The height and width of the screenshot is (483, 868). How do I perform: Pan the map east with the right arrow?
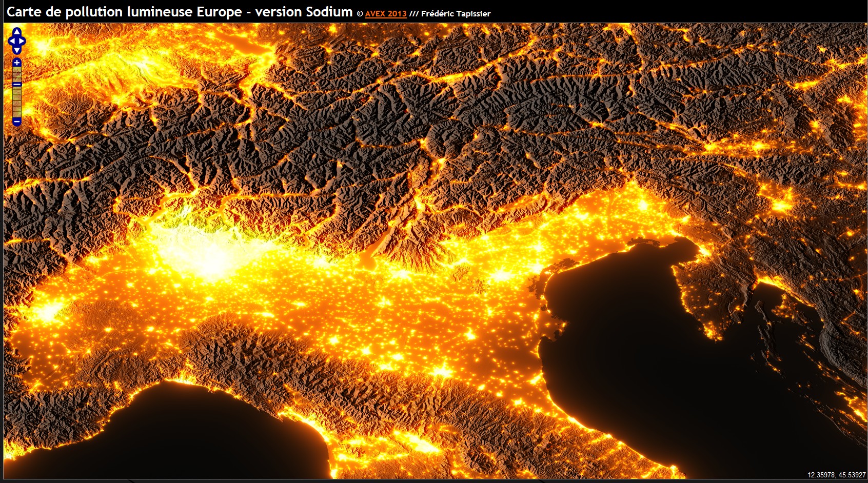click(22, 41)
